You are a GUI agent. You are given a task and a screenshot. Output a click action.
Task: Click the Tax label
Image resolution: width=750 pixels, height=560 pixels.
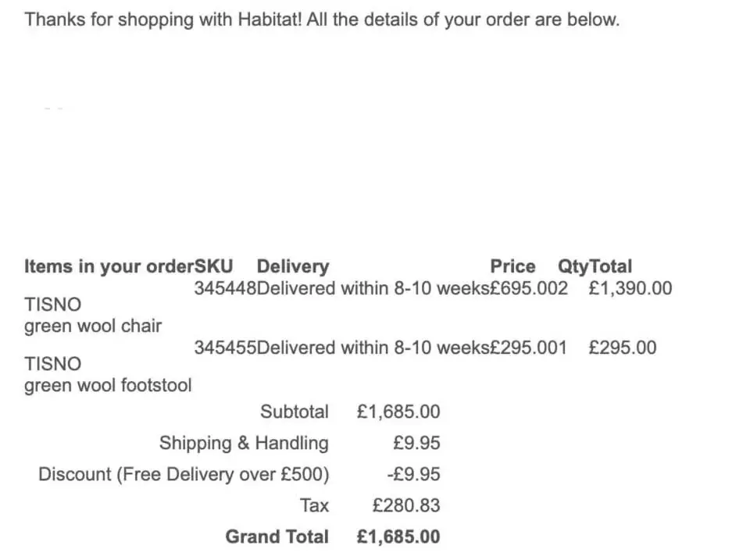pyautogui.click(x=314, y=505)
